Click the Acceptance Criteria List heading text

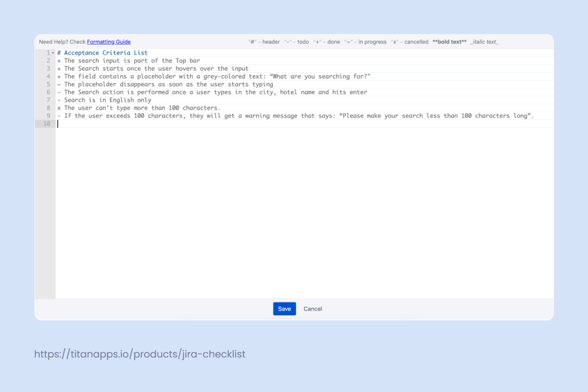coord(102,53)
